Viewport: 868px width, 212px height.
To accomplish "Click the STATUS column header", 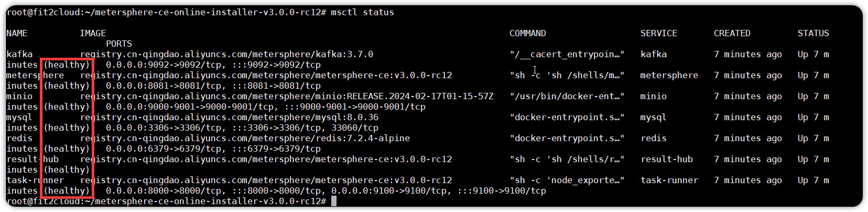I will coord(813,33).
